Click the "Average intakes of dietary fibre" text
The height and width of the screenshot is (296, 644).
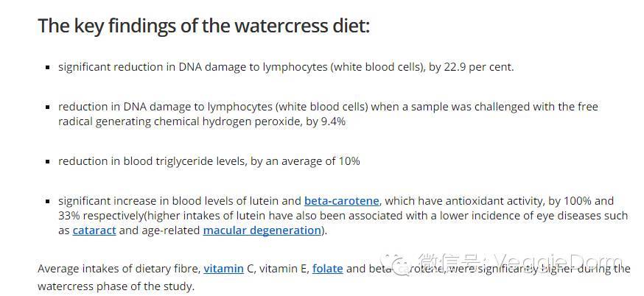(x=119, y=269)
